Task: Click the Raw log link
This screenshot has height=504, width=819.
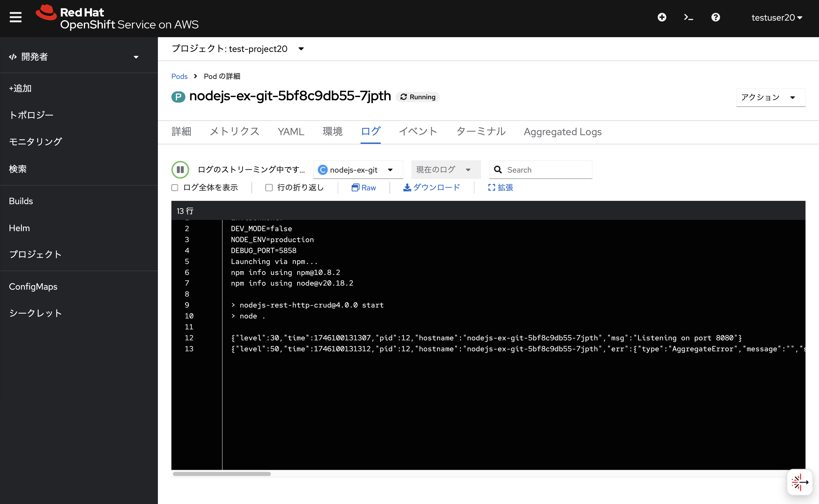Action: coord(364,188)
